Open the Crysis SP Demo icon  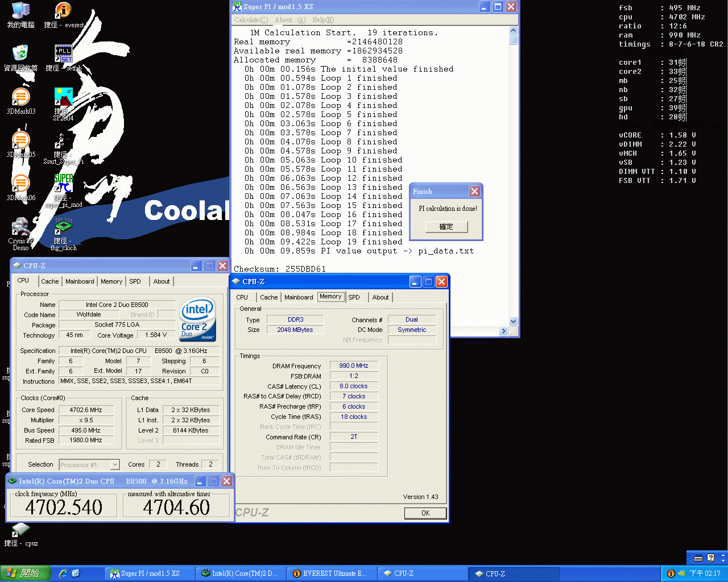(20, 226)
